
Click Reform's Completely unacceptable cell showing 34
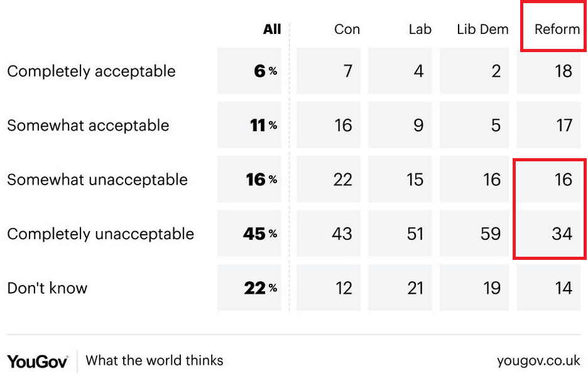tap(549, 234)
